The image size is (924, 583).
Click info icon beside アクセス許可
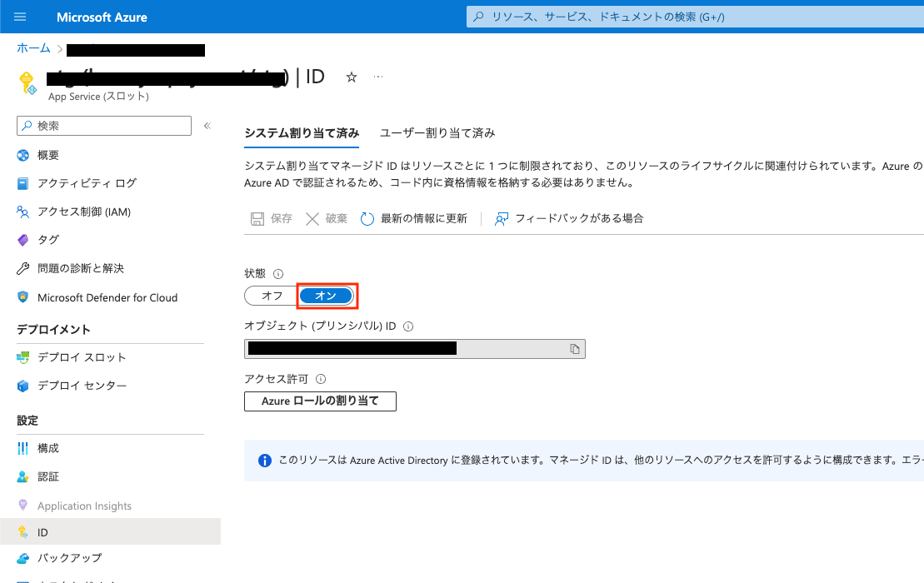click(321, 379)
